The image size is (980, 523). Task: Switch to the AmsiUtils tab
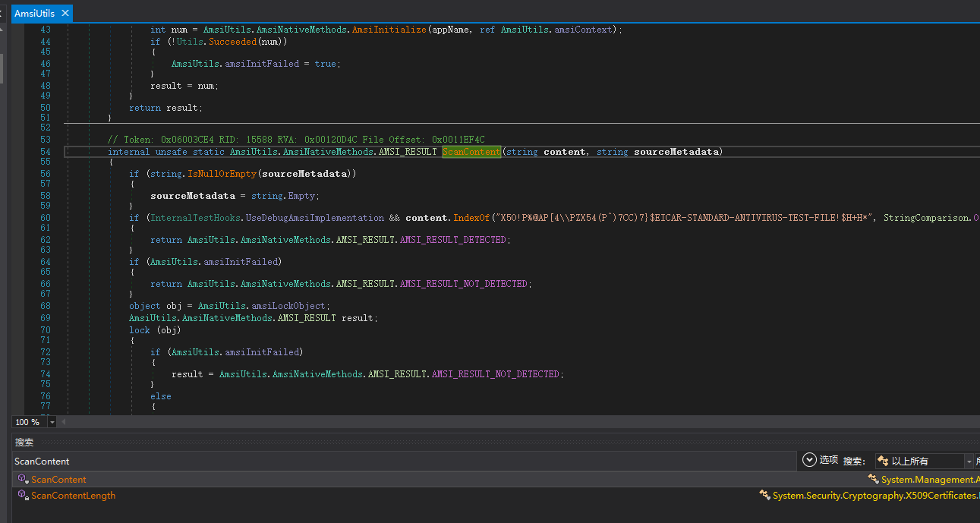[35, 13]
